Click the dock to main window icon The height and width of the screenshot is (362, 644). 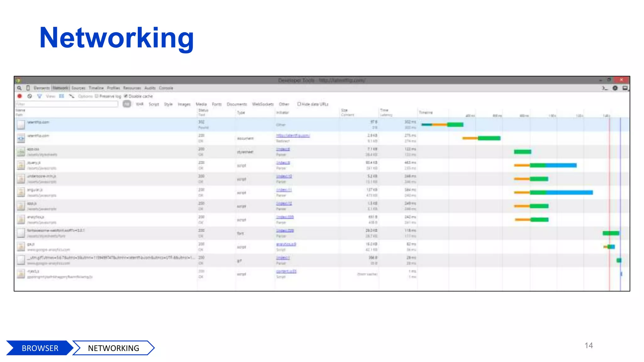pyautogui.click(x=625, y=88)
